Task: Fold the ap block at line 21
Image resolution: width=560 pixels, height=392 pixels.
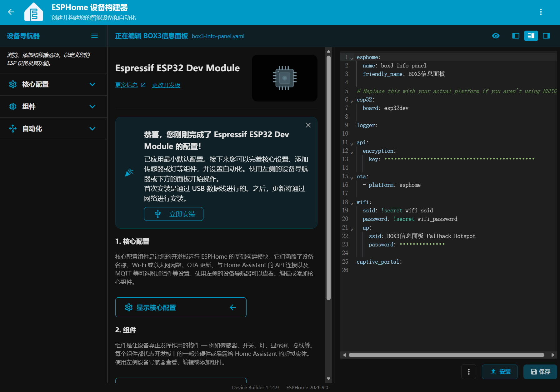Action: [x=352, y=229]
